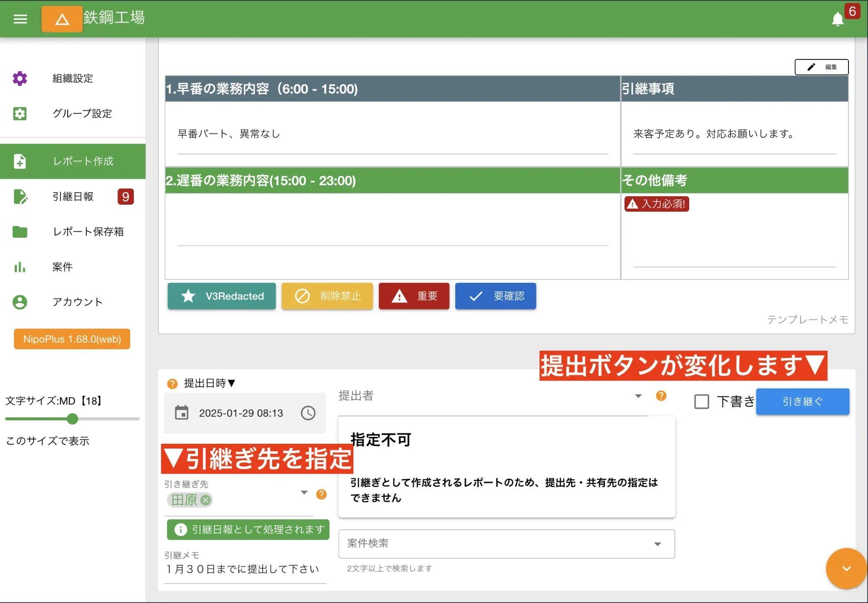The width and height of the screenshot is (868, 603).
Task: Adjust the 文字サイズ font size slider
Action: 72,419
